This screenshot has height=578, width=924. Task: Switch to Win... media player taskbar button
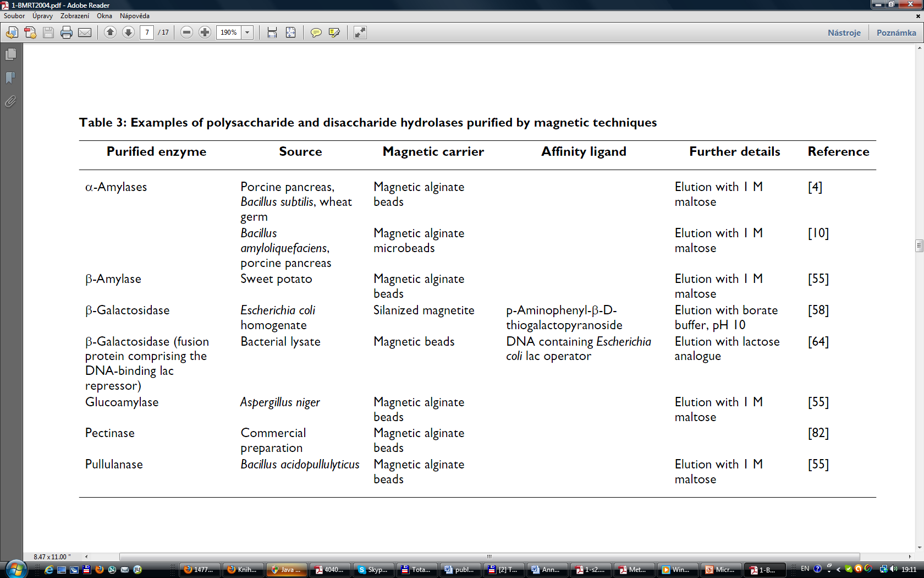(x=678, y=570)
